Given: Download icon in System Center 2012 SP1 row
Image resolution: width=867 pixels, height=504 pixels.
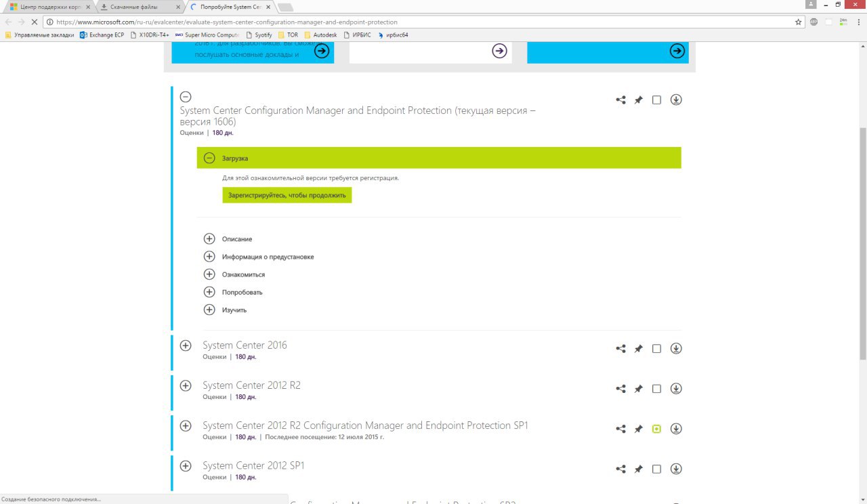Looking at the screenshot, I should (676, 468).
